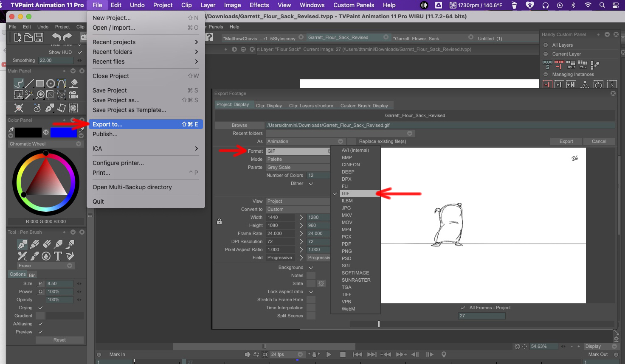Image resolution: width=625 pixels, height=364 pixels.
Task: Select the Text tool (T icon)
Action: pyautogui.click(x=58, y=256)
